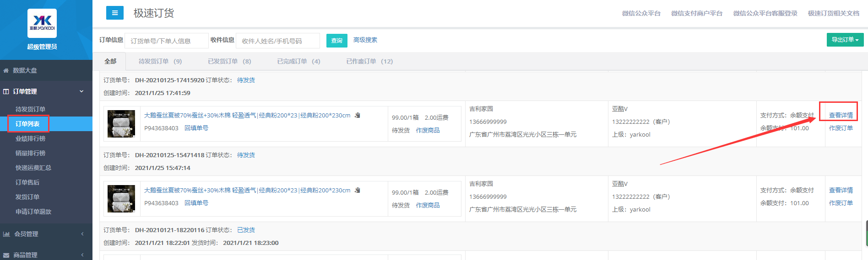Image resolution: width=868 pixels, height=260 pixels.
Task: Click copy icon in order DH-20210125-15471418 product
Action: [358, 190]
